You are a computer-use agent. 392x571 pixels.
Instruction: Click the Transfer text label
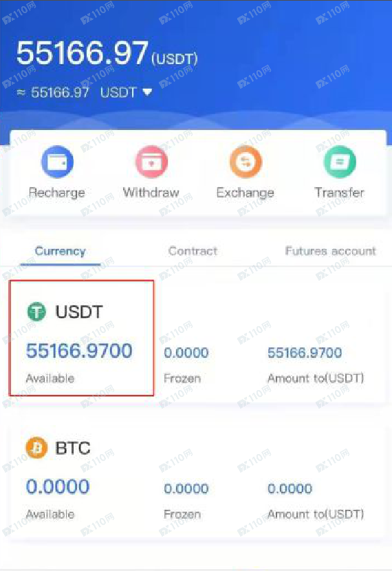point(340,192)
